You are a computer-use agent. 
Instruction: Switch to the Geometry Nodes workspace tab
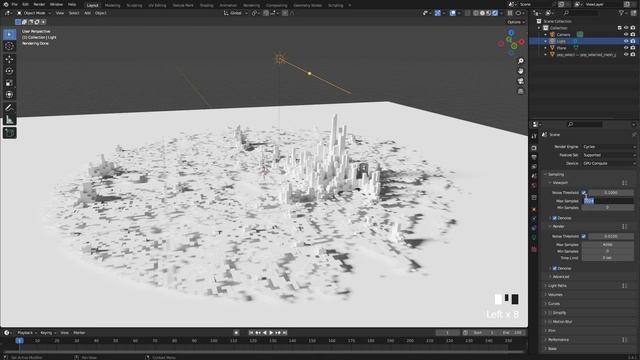coord(308,5)
